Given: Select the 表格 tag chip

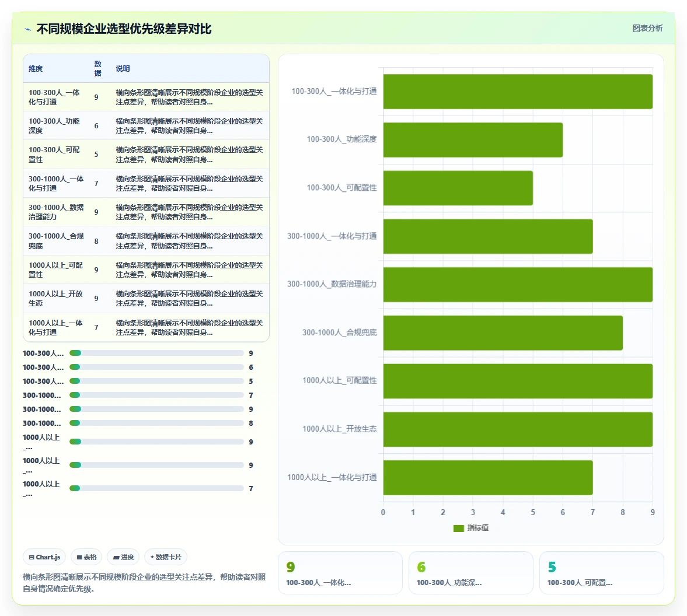Looking at the screenshot, I should pos(86,557).
